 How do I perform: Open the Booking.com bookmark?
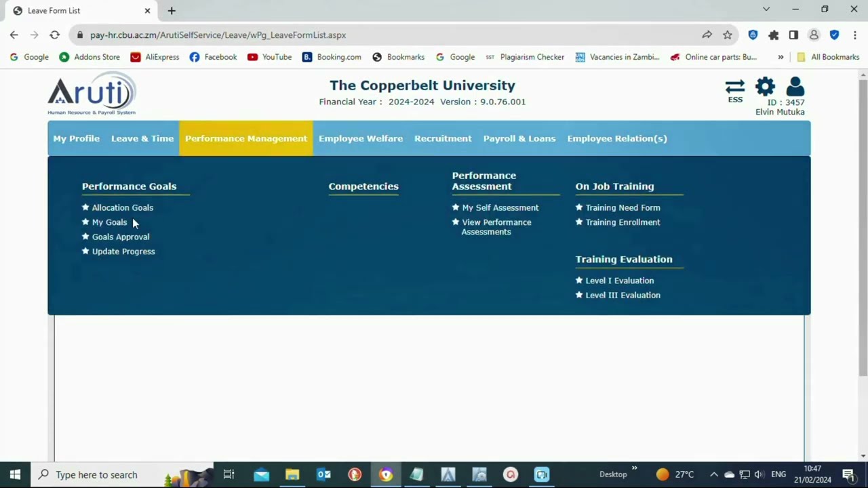click(332, 57)
